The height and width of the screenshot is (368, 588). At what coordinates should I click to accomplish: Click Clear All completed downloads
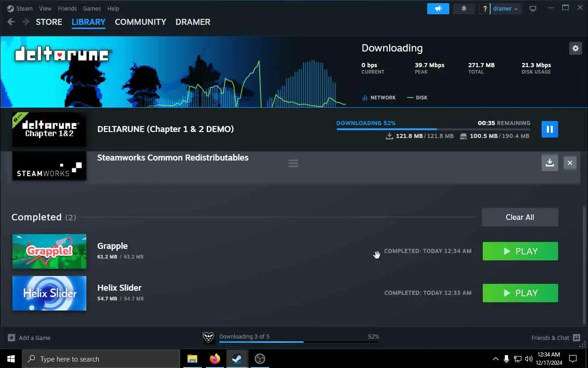click(x=520, y=217)
